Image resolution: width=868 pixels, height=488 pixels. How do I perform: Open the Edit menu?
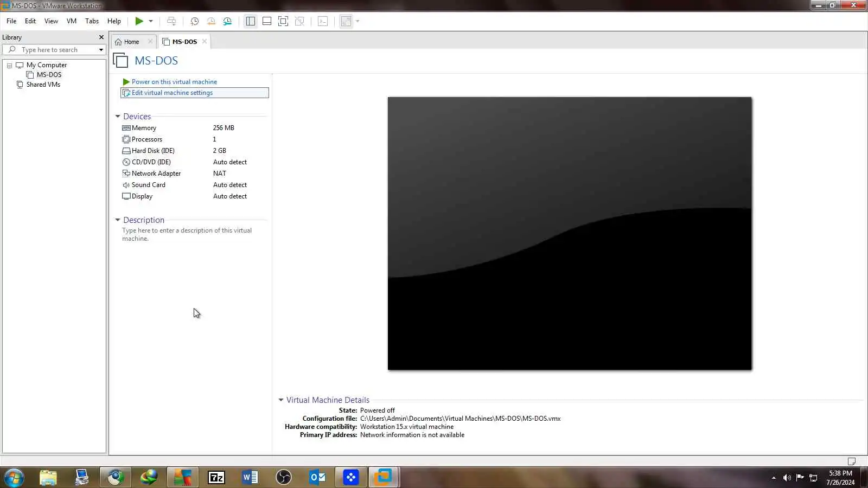(x=30, y=21)
